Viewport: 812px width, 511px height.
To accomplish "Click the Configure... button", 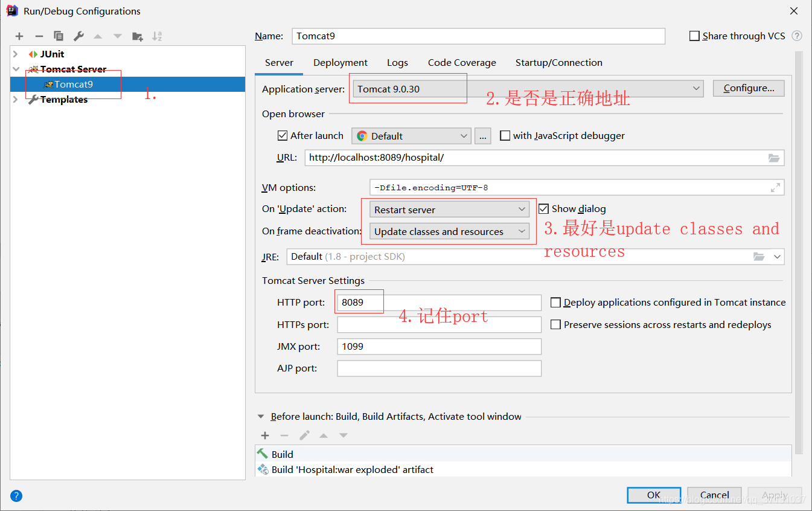I will (x=749, y=88).
